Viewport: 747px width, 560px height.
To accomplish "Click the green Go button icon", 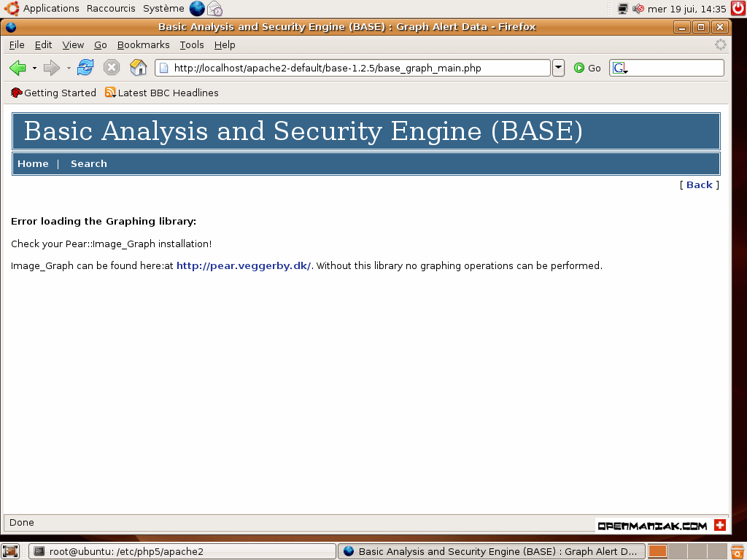I will pyautogui.click(x=579, y=68).
